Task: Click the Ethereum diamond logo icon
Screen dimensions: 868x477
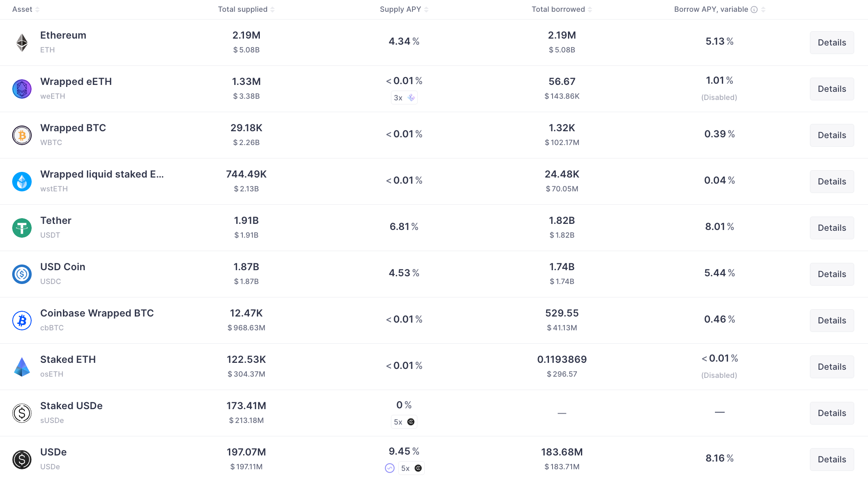Action: point(22,42)
